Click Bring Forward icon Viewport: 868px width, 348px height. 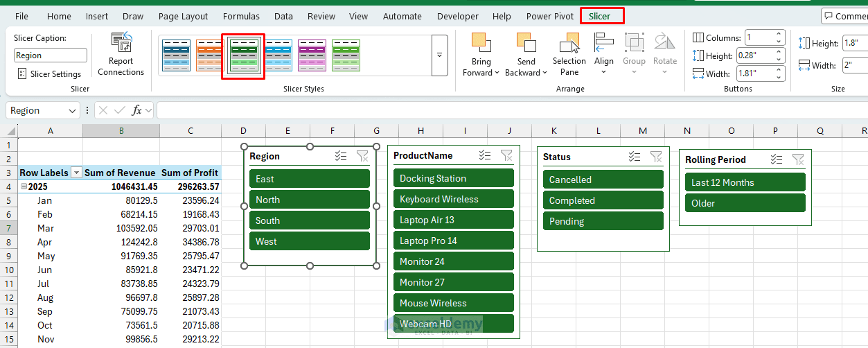pyautogui.click(x=481, y=42)
